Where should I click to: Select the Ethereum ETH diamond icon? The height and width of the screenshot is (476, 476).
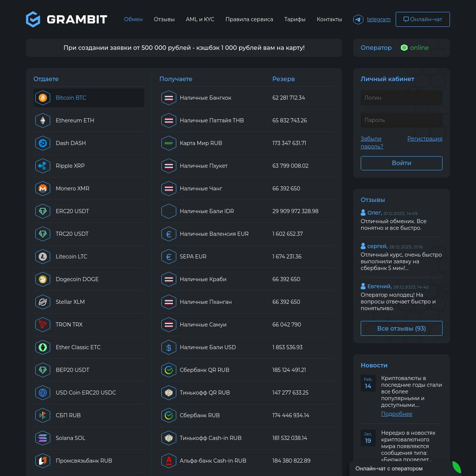point(43,120)
